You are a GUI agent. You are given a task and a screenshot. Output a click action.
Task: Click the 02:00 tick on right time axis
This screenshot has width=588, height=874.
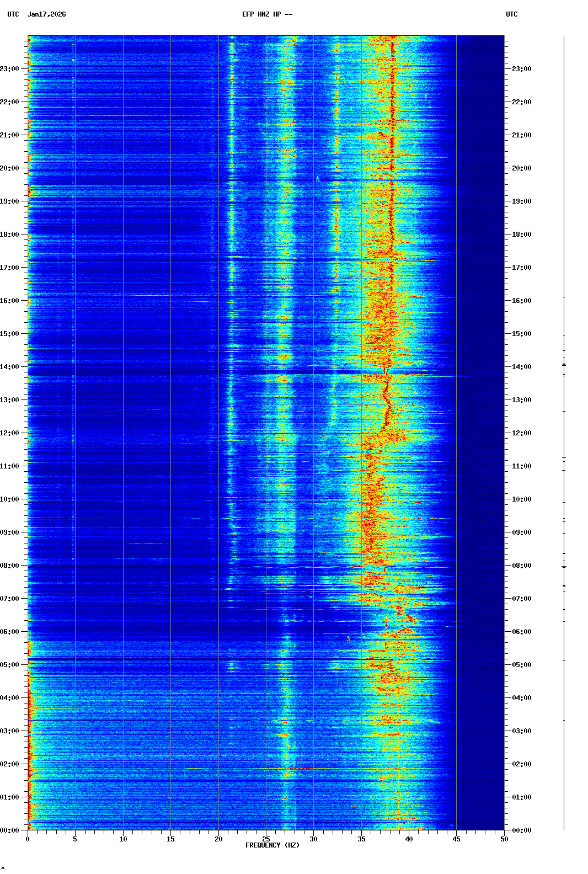pos(521,764)
